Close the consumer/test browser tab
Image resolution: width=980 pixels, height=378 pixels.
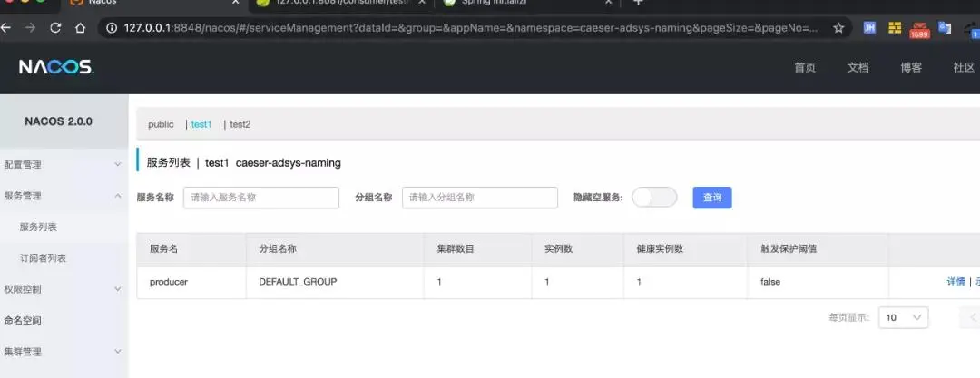[x=422, y=2]
